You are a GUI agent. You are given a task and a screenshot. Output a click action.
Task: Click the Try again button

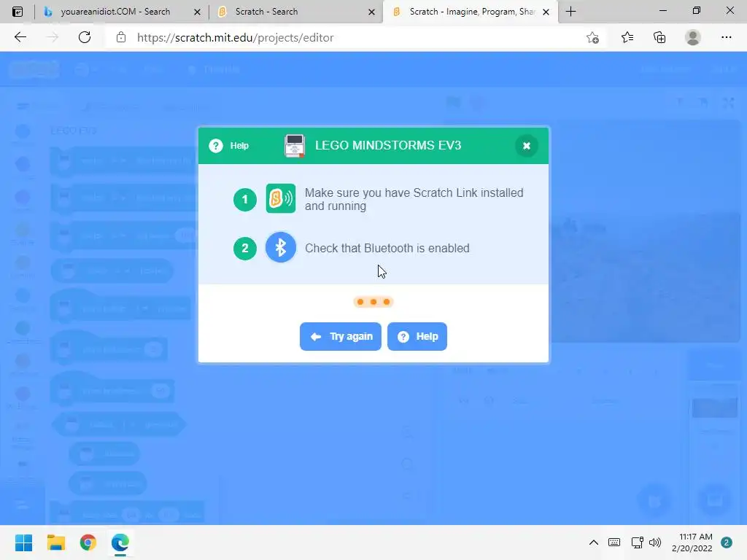340,336
